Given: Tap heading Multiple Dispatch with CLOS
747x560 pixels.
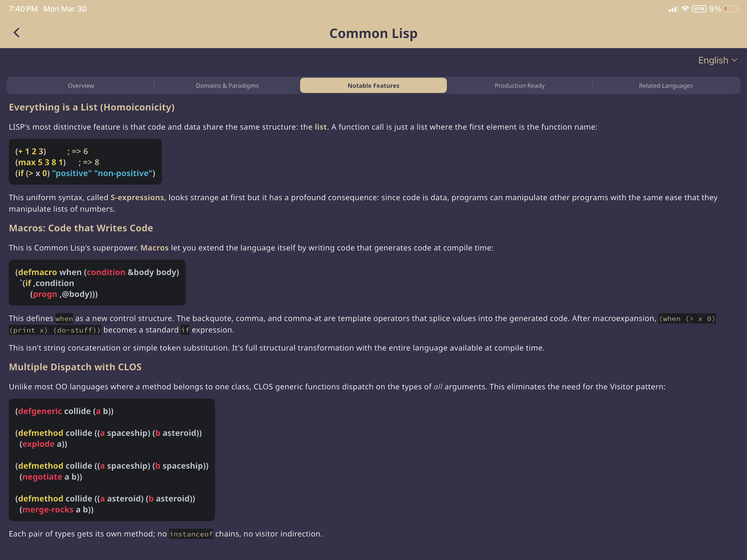Looking at the screenshot, I should tap(75, 367).
